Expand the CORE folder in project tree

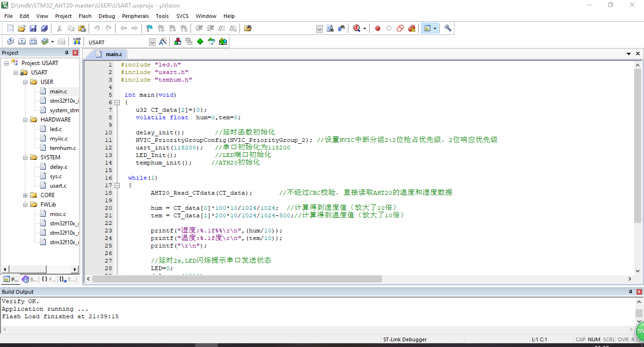(25, 195)
